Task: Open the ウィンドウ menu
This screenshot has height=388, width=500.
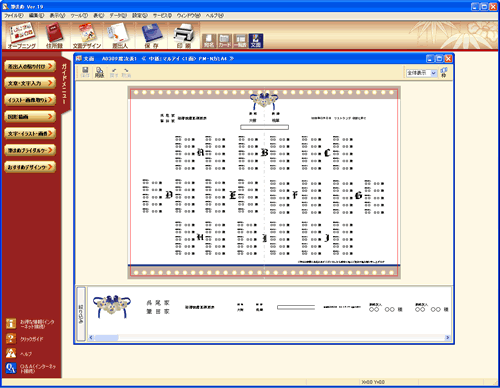Action: pos(189,15)
